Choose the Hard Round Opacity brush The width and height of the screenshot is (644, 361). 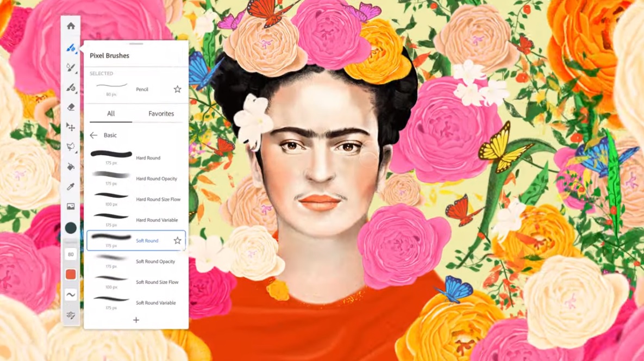[136, 179]
